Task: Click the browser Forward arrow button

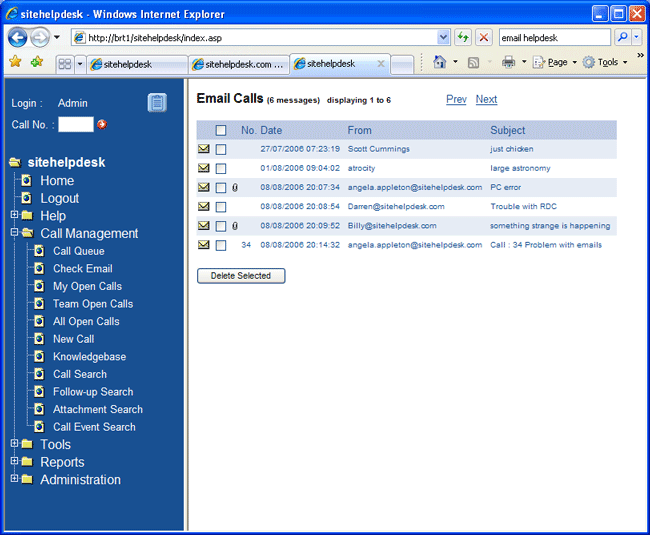Action: (40, 38)
